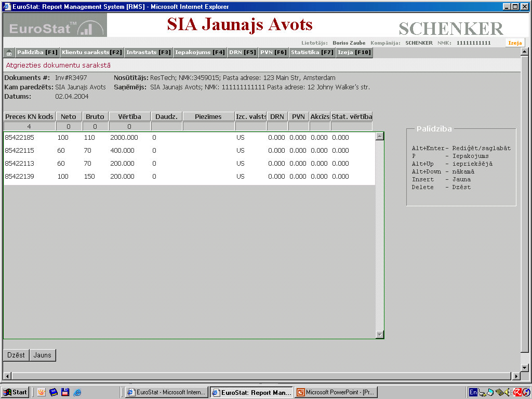
Task: Click the Jauns button
Action: (x=43, y=355)
